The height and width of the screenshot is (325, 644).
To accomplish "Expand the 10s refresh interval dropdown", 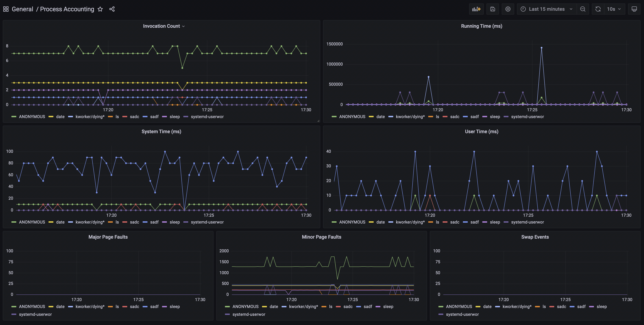I will 614,9.
